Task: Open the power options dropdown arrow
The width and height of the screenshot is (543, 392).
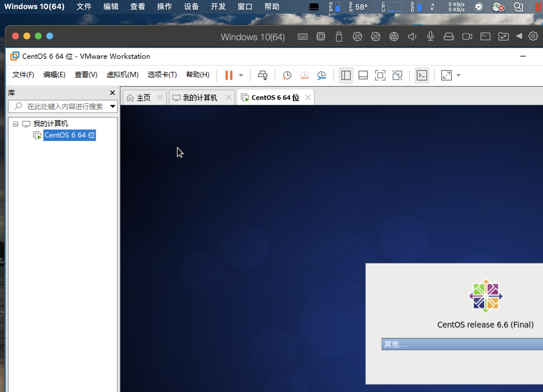Action: pos(241,75)
